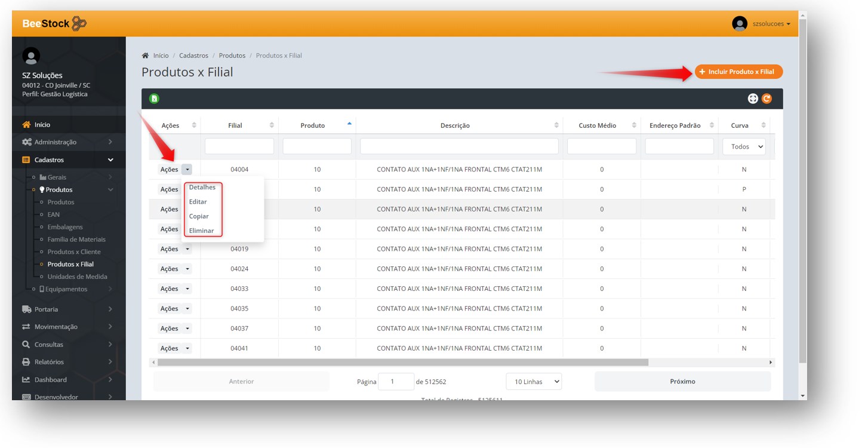Click the szsolucoes user avatar
Screen dimensions: 868x448
(740, 24)
